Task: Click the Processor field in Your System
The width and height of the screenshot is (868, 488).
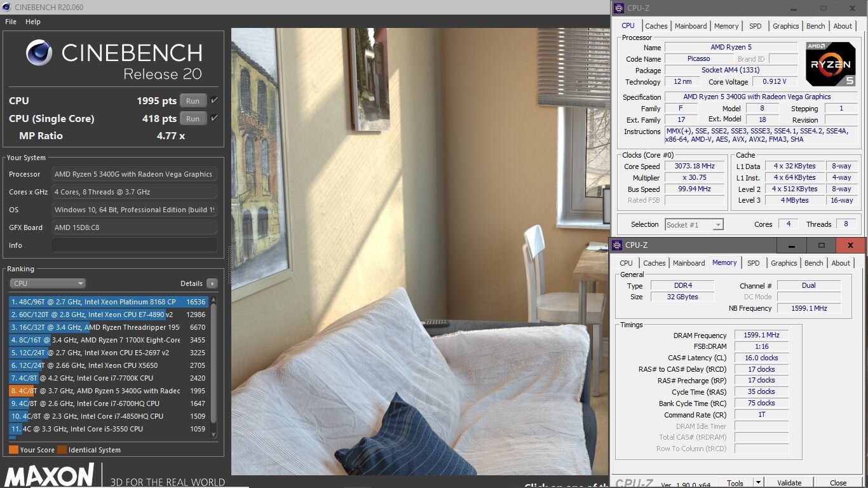Action: pyautogui.click(x=134, y=174)
